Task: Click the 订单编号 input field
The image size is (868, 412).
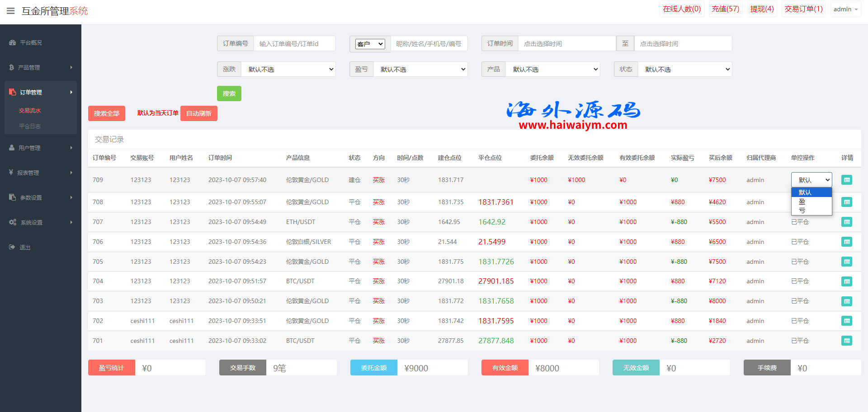Action: (294, 44)
